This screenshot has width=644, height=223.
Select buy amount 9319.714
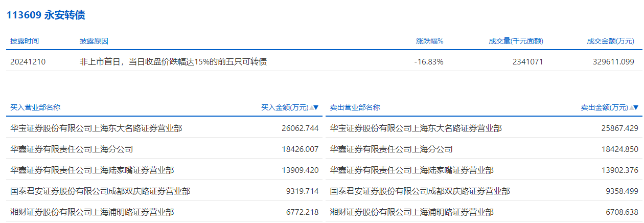pos(303,191)
